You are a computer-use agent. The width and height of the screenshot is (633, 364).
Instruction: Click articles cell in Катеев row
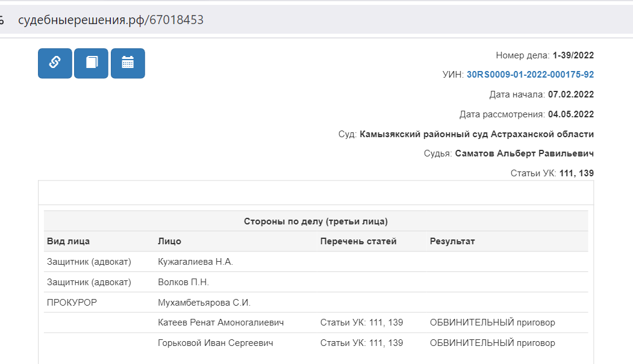362,322
